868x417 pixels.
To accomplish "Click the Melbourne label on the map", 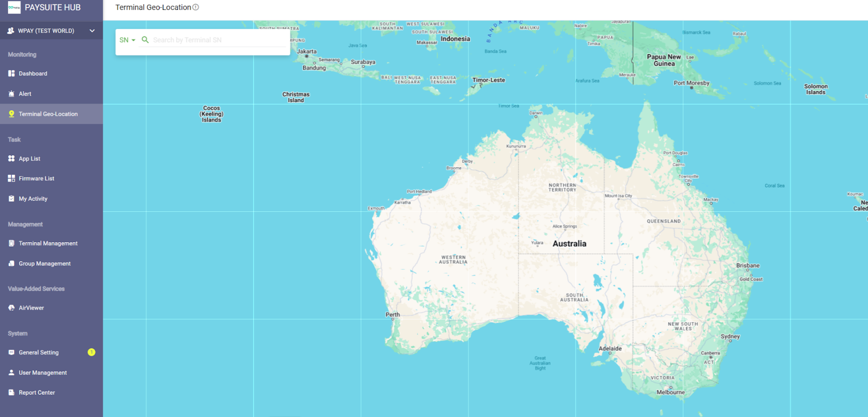I will click(x=671, y=392).
